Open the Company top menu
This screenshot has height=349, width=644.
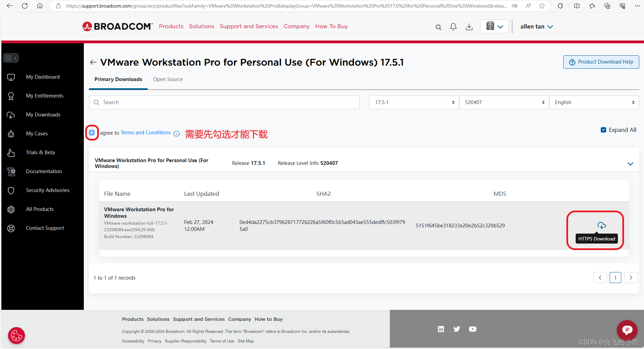(297, 26)
